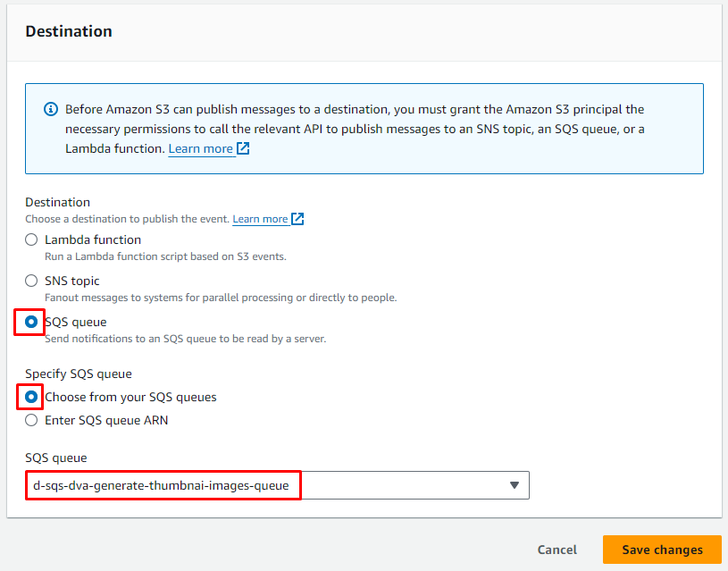Select the Lambda function radio button

[x=32, y=239]
